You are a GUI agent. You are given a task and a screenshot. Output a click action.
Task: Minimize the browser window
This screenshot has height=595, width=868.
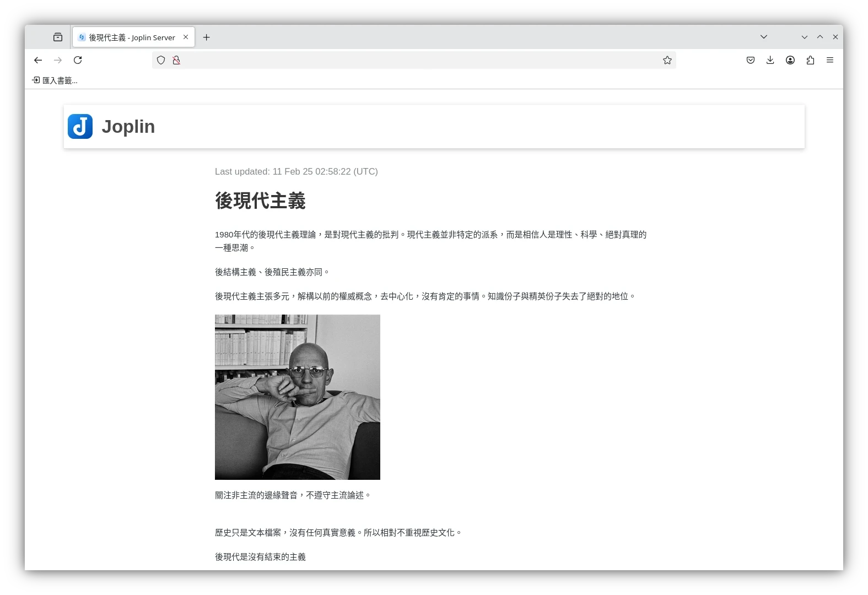[x=805, y=37]
